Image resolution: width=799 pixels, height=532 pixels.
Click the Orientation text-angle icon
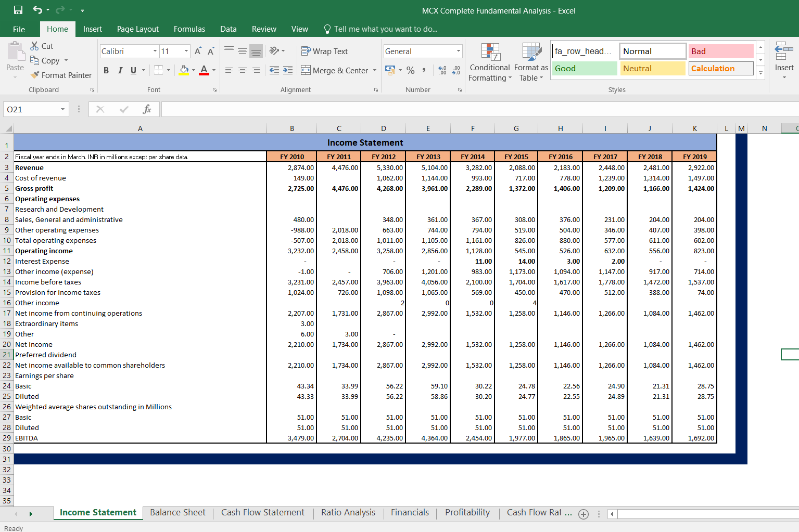(274, 51)
